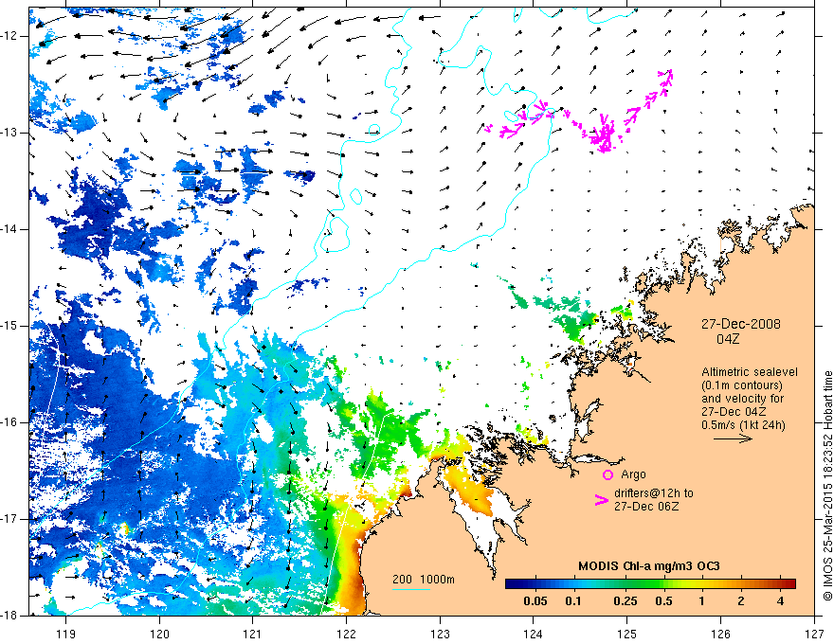Select the 27-Dec-2008 date label
This screenshot has height=644, width=834.
click(x=741, y=324)
